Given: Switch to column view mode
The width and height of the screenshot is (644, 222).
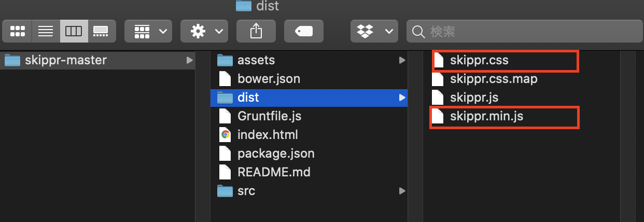Looking at the screenshot, I should [74, 32].
